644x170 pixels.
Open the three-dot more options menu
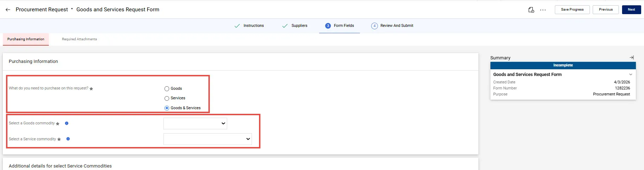pyautogui.click(x=543, y=10)
